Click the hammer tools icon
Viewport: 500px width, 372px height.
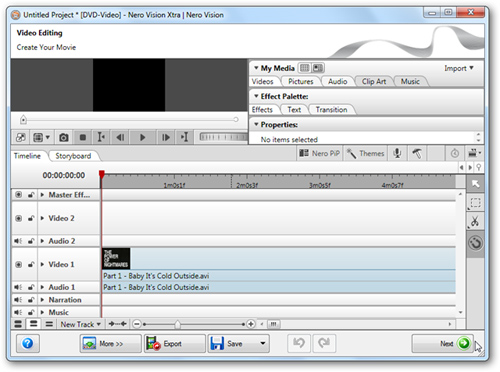click(x=417, y=153)
